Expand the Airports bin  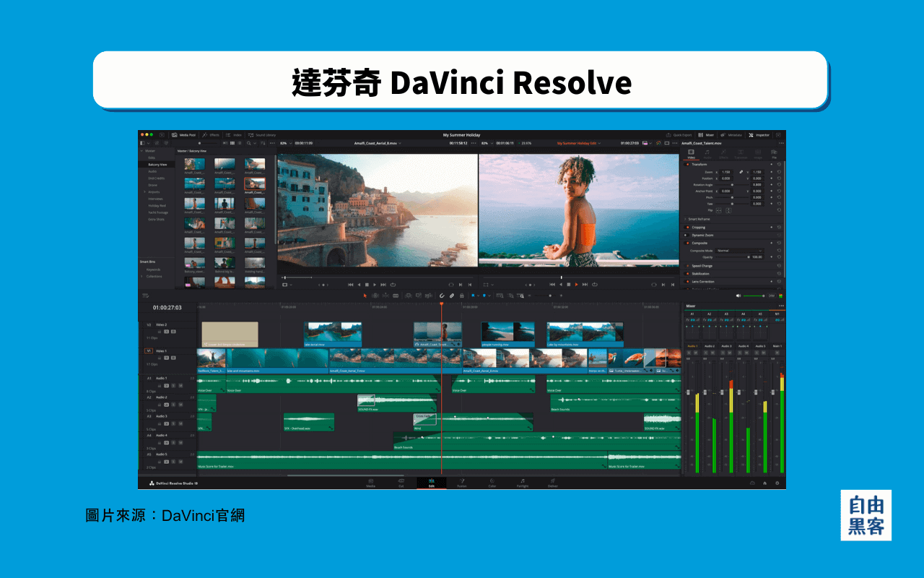[x=145, y=192]
